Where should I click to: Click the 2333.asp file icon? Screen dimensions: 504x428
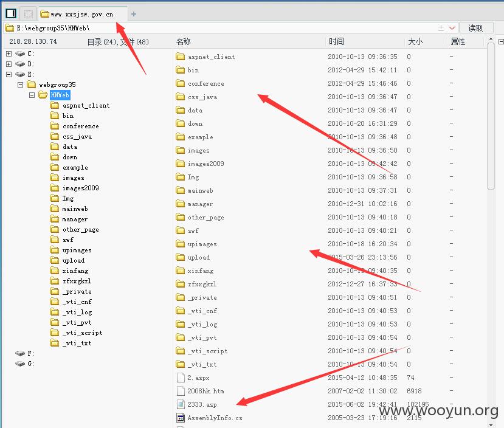point(181,404)
